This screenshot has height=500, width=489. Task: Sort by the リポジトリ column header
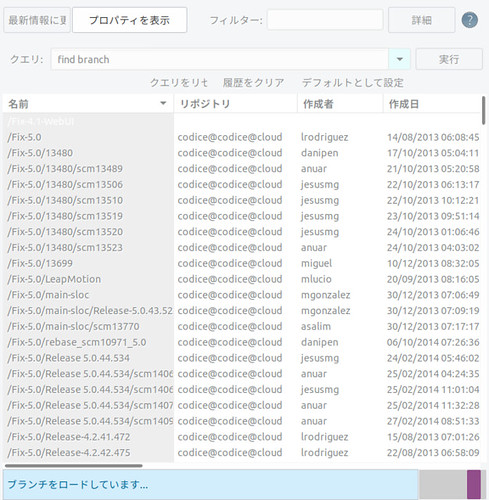[235, 104]
